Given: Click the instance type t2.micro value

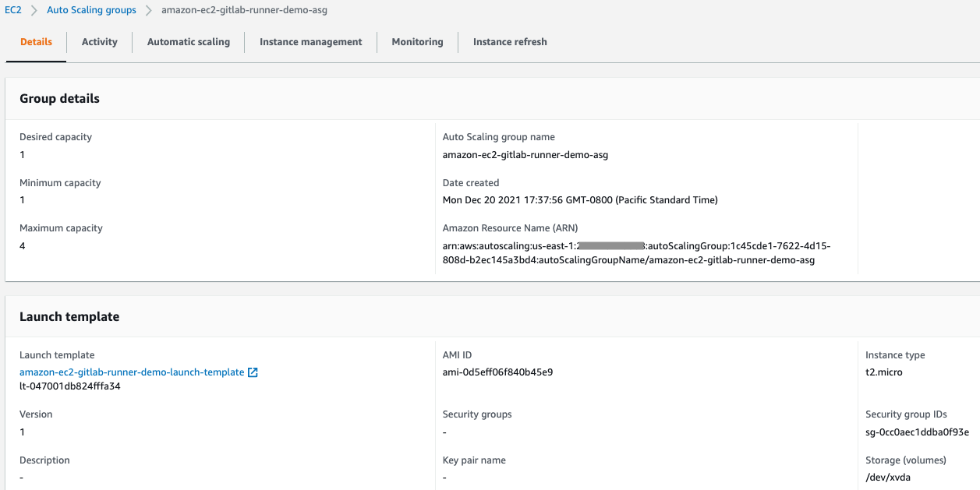Looking at the screenshot, I should [x=882, y=372].
